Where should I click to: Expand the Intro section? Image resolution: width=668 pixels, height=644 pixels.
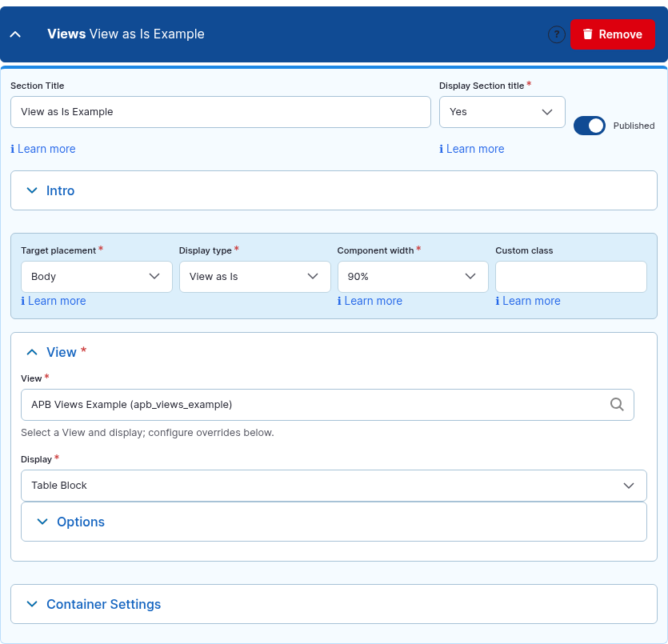[x=334, y=190]
